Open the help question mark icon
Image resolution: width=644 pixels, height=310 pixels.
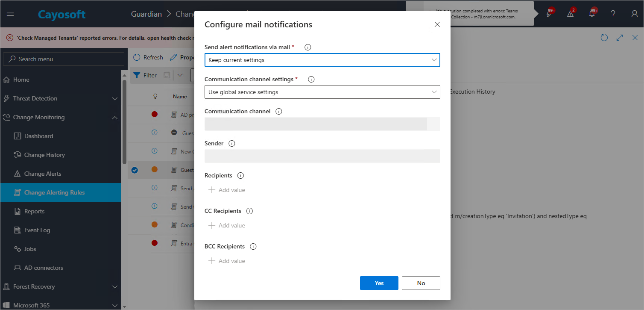(613, 14)
